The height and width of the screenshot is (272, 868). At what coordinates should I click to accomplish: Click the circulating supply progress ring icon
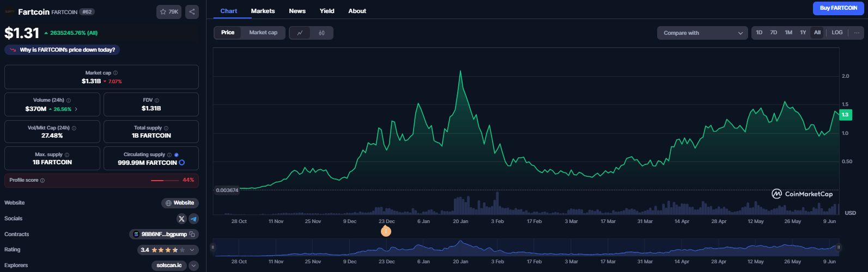[x=182, y=163]
